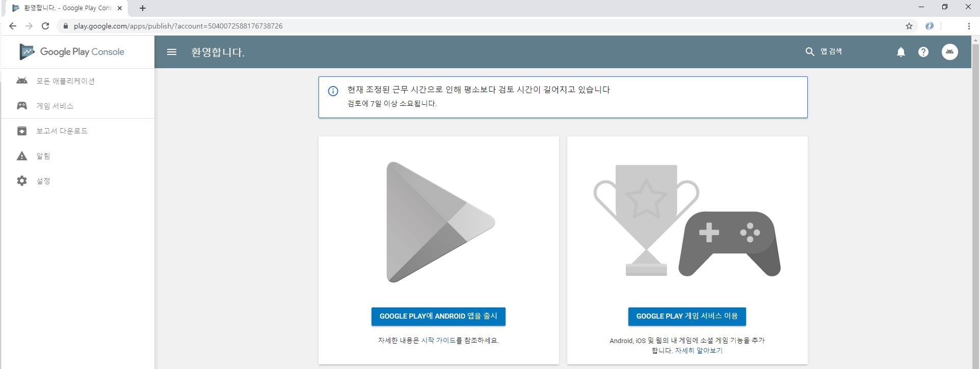Select 보고서 다운로드 in sidebar
Image resolution: width=980 pixels, height=369 pixels.
[x=78, y=131]
